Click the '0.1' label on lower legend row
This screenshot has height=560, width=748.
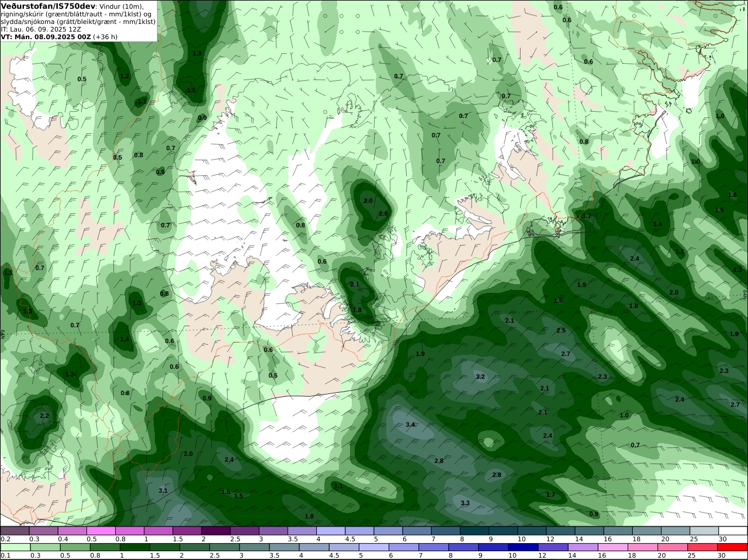6,555
